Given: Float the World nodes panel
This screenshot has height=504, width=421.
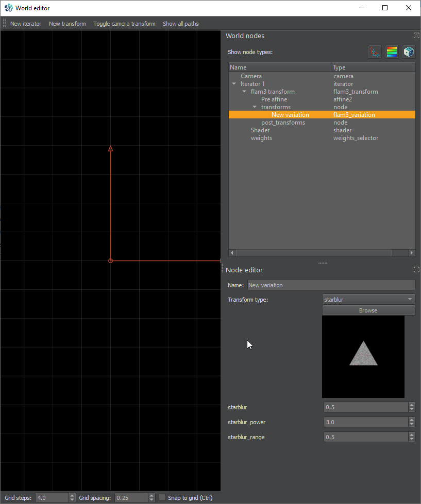Looking at the screenshot, I should point(416,36).
